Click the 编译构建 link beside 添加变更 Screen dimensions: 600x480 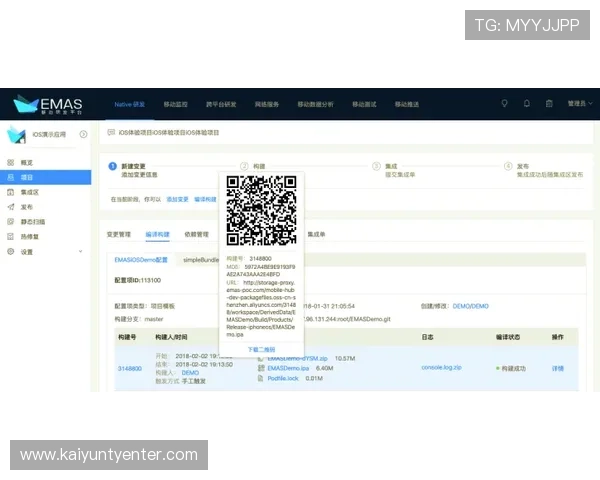pyautogui.click(x=205, y=199)
